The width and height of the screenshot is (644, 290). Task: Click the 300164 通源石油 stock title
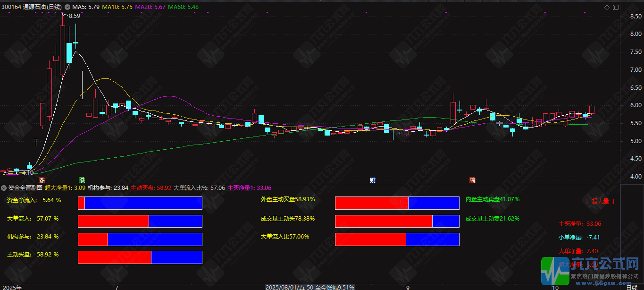click(x=32, y=7)
